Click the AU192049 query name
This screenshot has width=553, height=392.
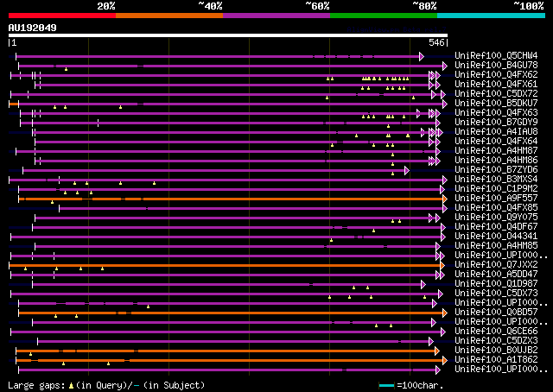(x=33, y=28)
